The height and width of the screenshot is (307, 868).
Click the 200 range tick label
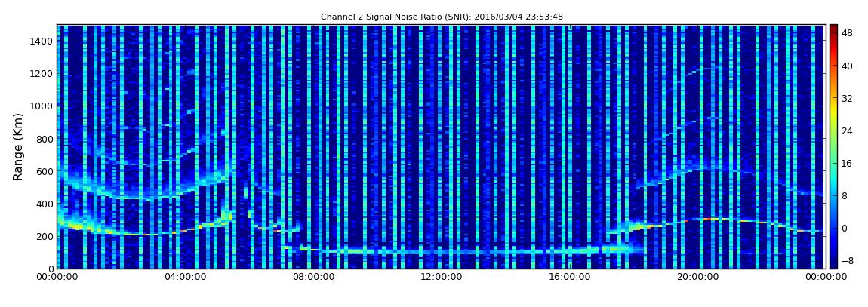(x=45, y=237)
